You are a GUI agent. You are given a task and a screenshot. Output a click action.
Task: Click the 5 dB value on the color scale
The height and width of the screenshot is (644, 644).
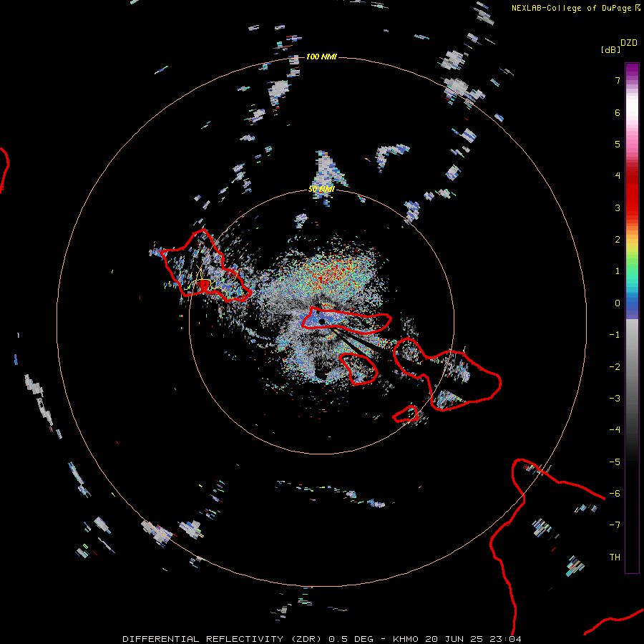[617, 144]
